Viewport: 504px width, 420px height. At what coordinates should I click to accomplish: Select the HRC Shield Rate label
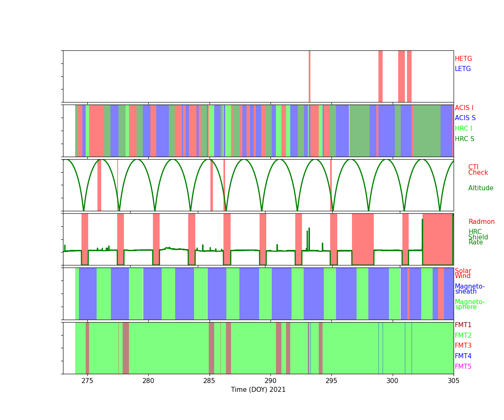(478, 237)
